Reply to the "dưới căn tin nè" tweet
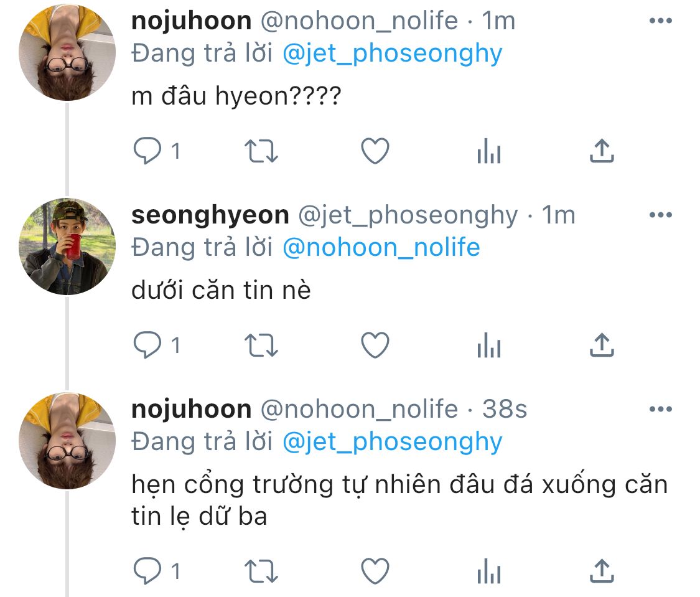The width and height of the screenshot is (700, 597). tap(147, 346)
